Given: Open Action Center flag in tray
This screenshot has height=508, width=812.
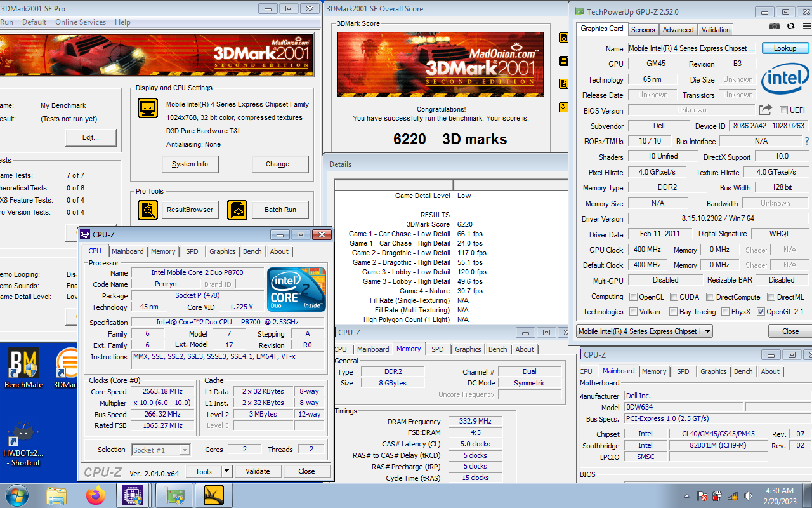Looking at the screenshot, I should point(702,496).
